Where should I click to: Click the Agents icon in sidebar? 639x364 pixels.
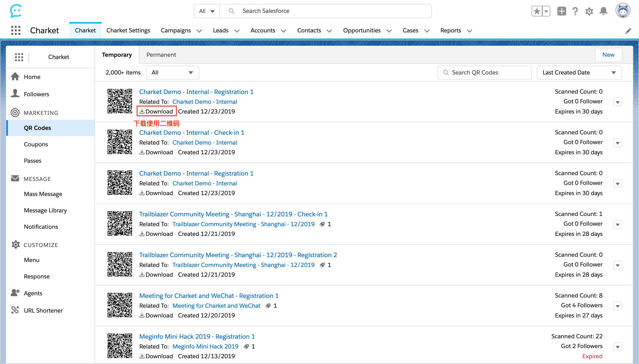click(x=15, y=292)
